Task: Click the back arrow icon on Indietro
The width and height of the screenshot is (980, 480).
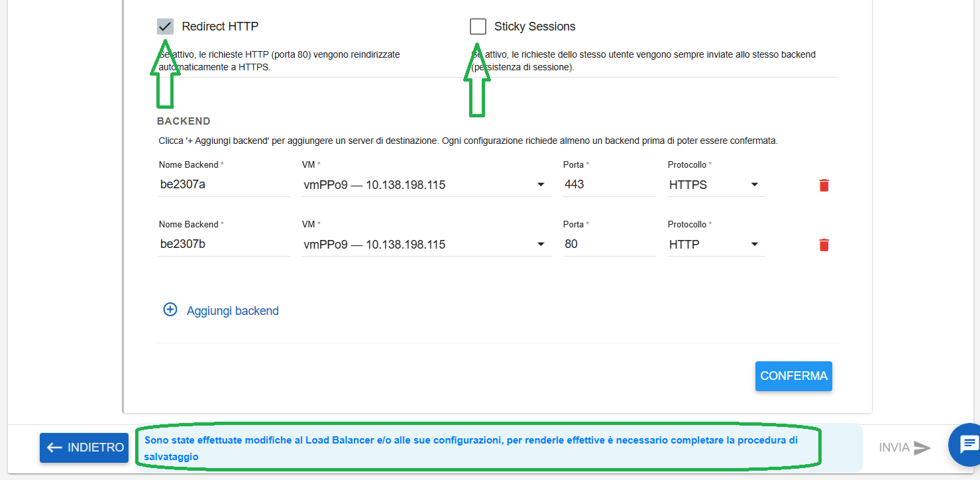Action: point(54,448)
